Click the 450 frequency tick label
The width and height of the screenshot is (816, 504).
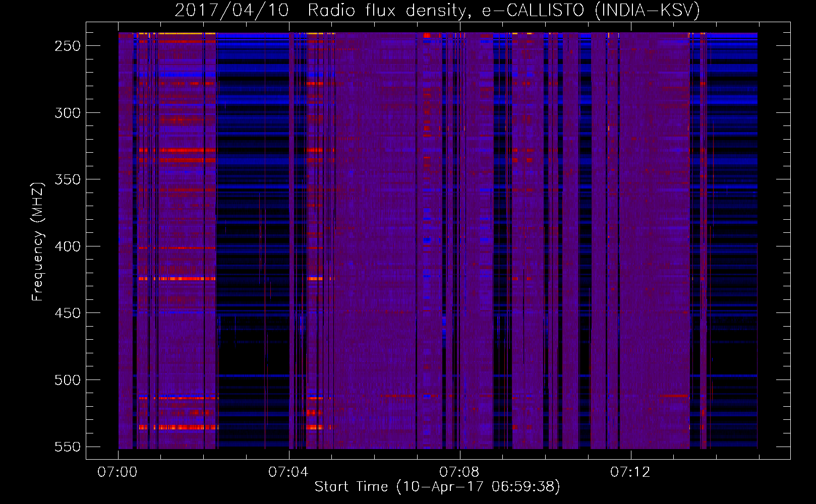(x=68, y=313)
